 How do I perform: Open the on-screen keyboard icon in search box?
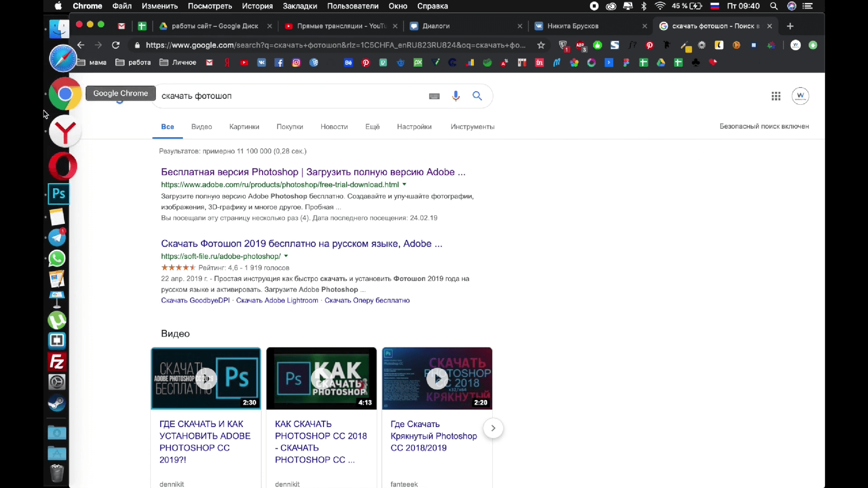pyautogui.click(x=434, y=96)
